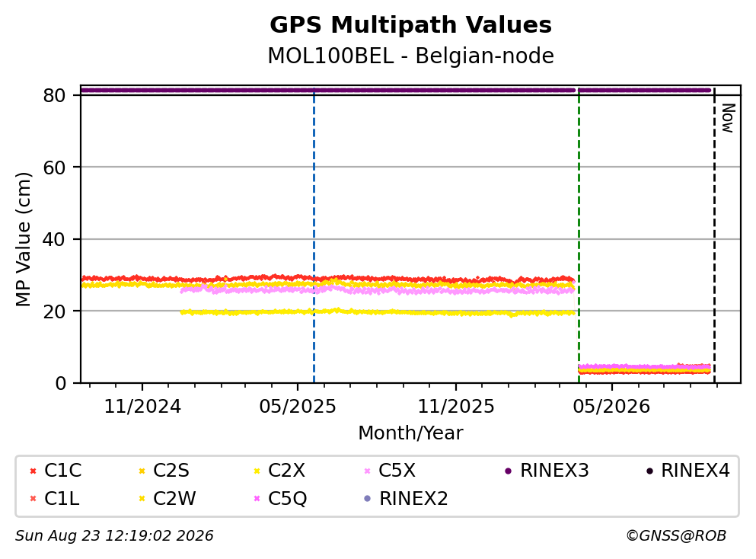Click the RINEX2 legend dot
The height and width of the screenshot is (559, 756).
(368, 498)
